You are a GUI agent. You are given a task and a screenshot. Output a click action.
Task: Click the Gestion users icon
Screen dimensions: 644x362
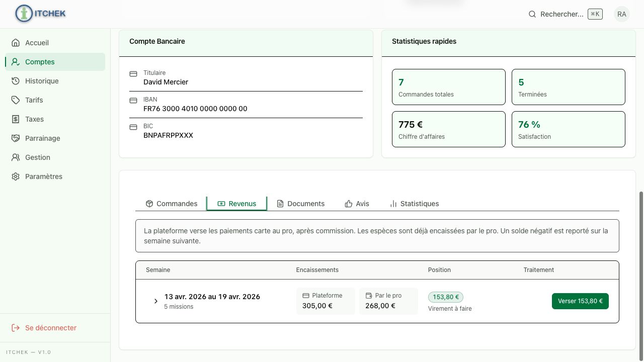tap(16, 157)
